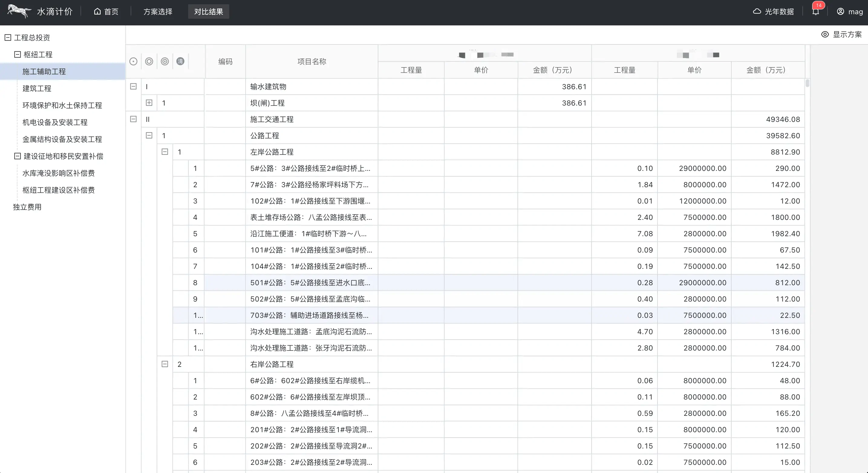Collapse the 工程总投资 tree node
This screenshot has width=868, height=473.
[8, 38]
